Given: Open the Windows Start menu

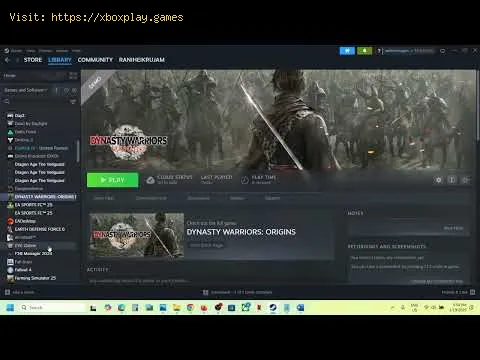Looking at the screenshot, I should pyautogui.click(x=10, y=307).
